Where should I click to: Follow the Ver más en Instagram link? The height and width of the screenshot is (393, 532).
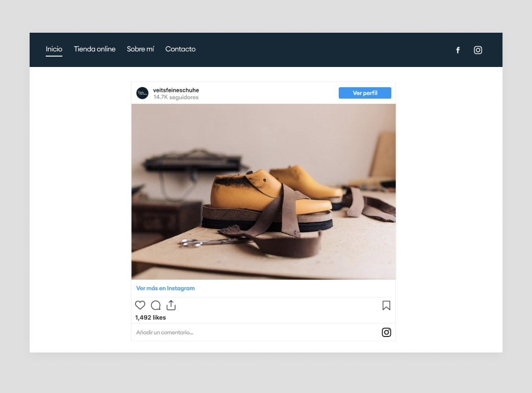165,288
